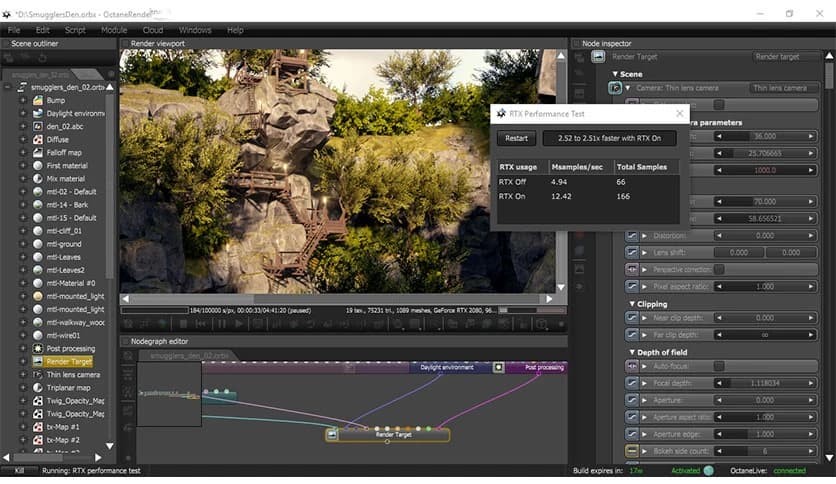Click the Triplanar map icon in outliner
Image resolution: width=836 pixels, height=484 pixels.
click(x=38, y=388)
